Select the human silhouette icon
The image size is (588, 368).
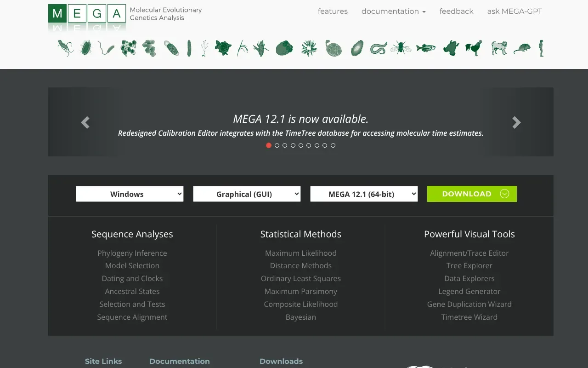point(541,48)
